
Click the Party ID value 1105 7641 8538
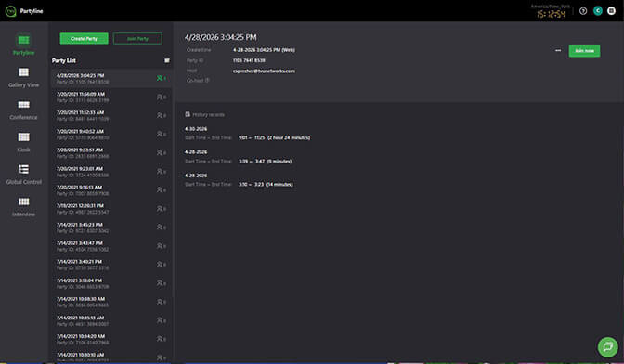[249, 60]
